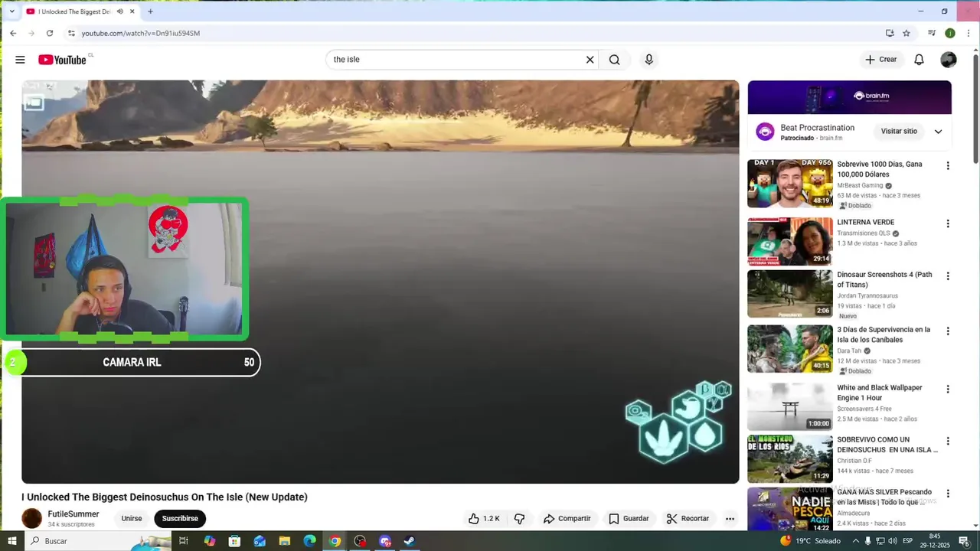
Task: Click the Unirse button
Action: click(132, 518)
